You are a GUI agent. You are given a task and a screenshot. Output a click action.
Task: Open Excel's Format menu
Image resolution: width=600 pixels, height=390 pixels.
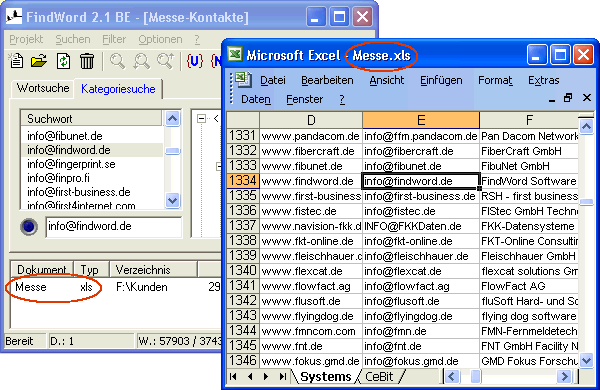point(496,80)
